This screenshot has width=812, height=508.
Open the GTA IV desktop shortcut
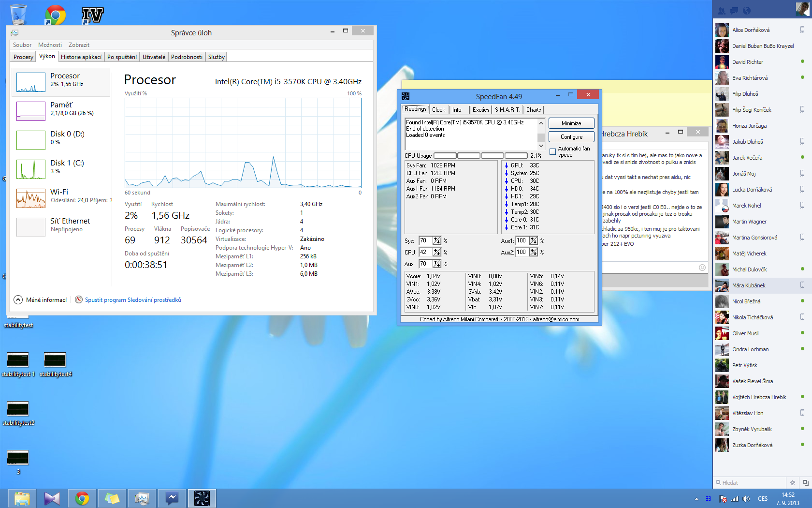point(92,15)
